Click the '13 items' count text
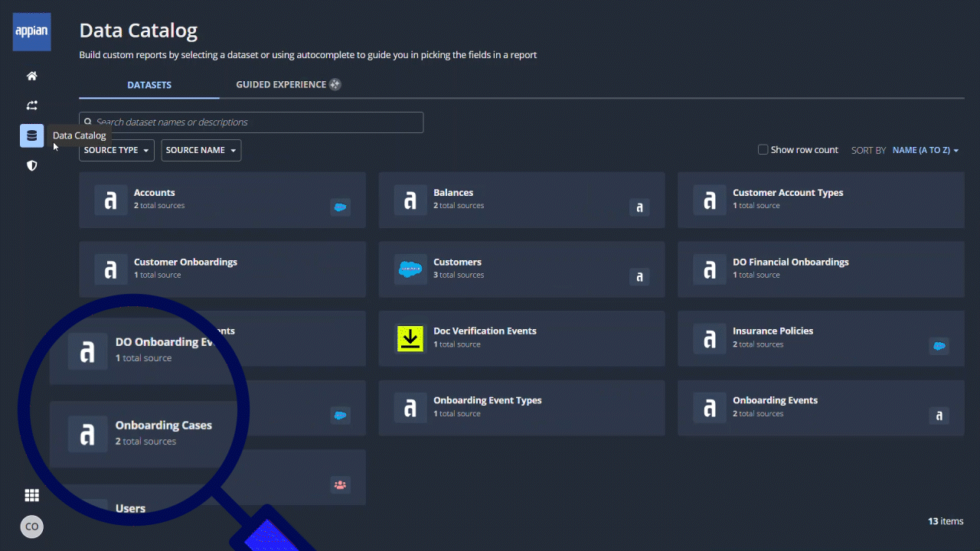This screenshot has width=980, height=551. coord(946,521)
